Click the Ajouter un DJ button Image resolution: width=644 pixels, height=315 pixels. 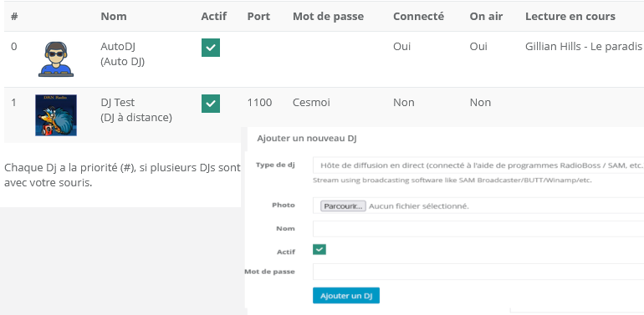pyautogui.click(x=345, y=296)
